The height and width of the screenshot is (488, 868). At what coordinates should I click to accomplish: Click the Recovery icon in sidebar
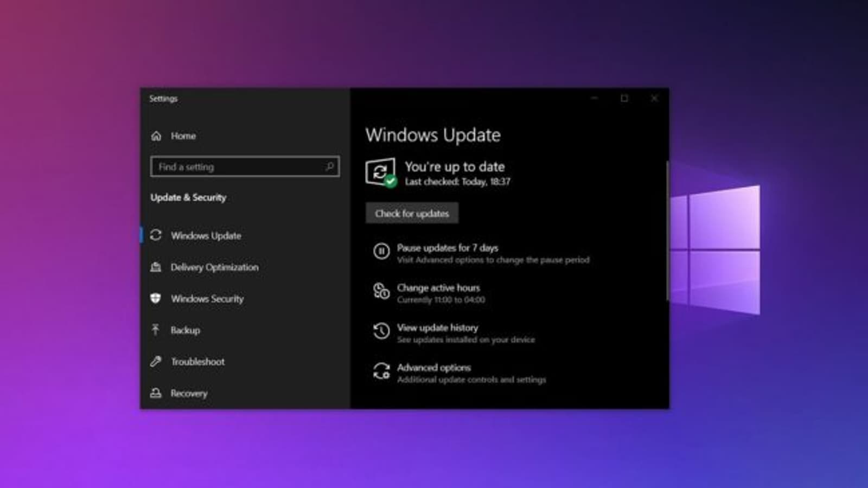[156, 393]
